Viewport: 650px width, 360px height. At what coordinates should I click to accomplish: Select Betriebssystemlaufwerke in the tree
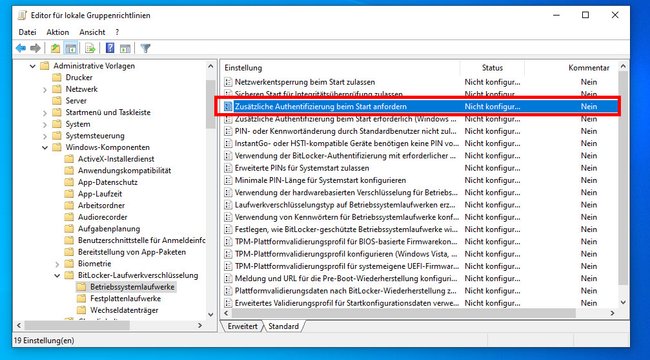pyautogui.click(x=132, y=287)
